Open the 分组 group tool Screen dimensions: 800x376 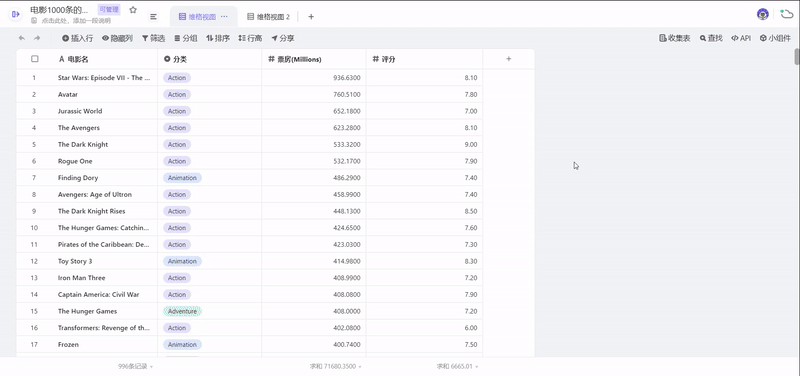pyautogui.click(x=186, y=38)
